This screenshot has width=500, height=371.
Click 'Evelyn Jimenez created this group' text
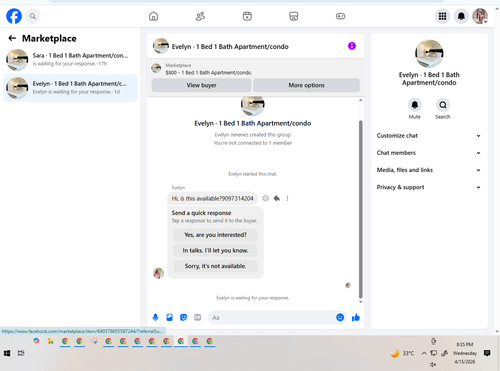click(253, 135)
